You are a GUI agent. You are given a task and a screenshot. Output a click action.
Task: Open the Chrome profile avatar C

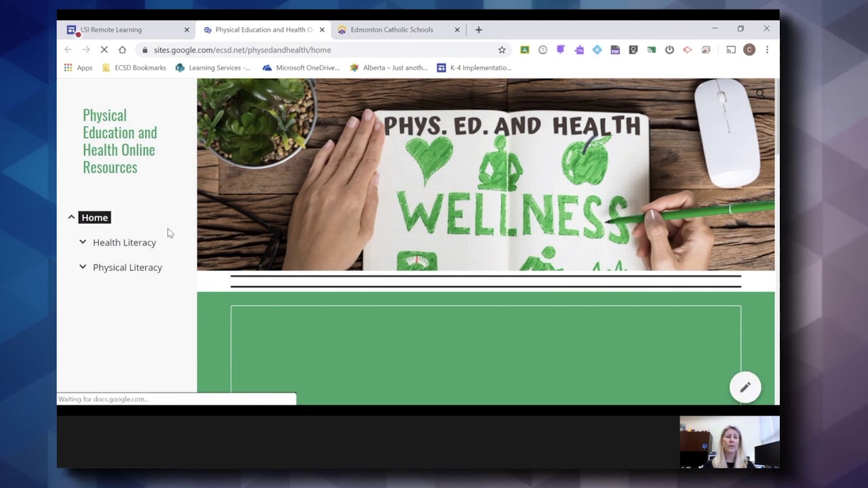point(749,49)
